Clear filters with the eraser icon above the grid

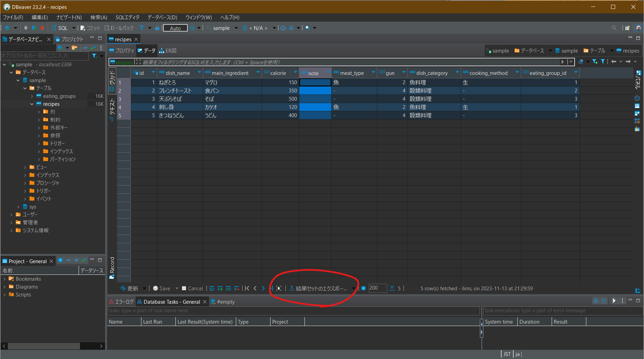point(581,61)
